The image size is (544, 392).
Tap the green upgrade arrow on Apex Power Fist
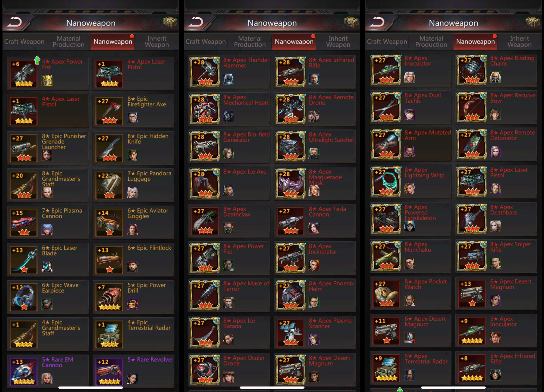(x=37, y=60)
